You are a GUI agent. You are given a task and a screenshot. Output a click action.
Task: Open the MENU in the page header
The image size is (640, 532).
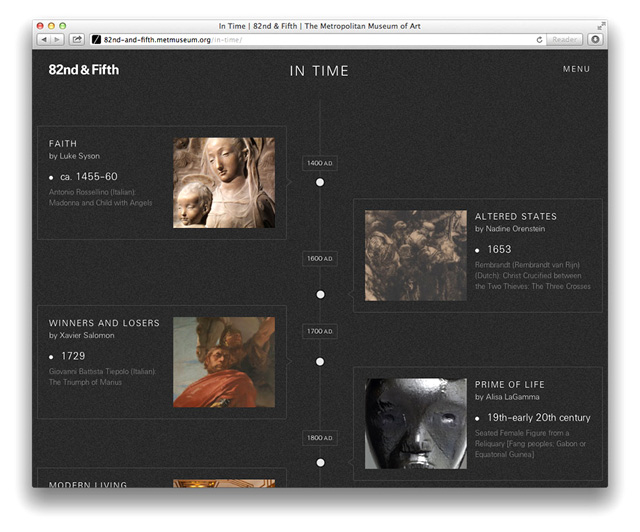(576, 69)
